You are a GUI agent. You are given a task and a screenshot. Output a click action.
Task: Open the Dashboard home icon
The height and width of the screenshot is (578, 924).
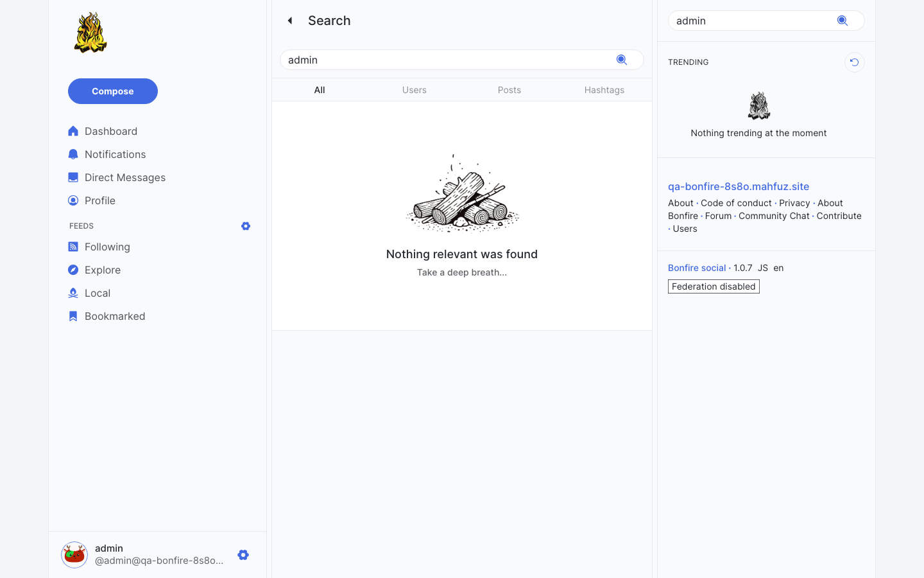[x=73, y=131]
